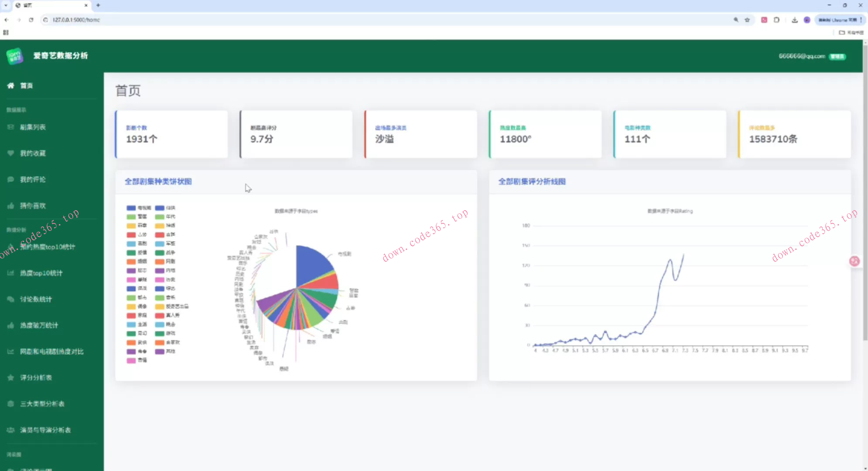868x471 pixels.
Task: Click the thumbs-up icon for 猜你喜欢
Action: pos(10,206)
